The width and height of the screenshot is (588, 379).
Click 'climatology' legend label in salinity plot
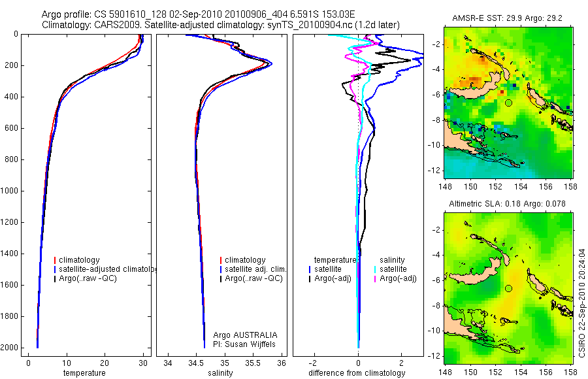tap(245, 260)
